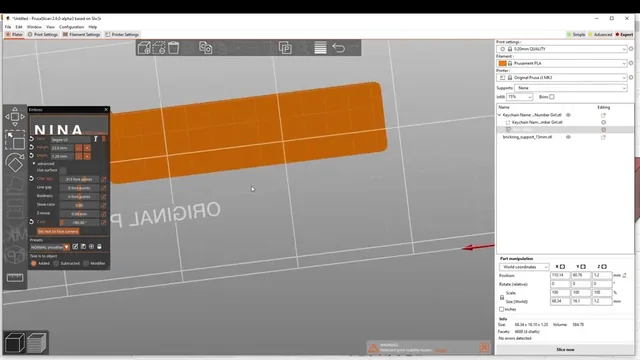
Task: Click the Delete trash can toolbar icon
Action: coord(173,48)
